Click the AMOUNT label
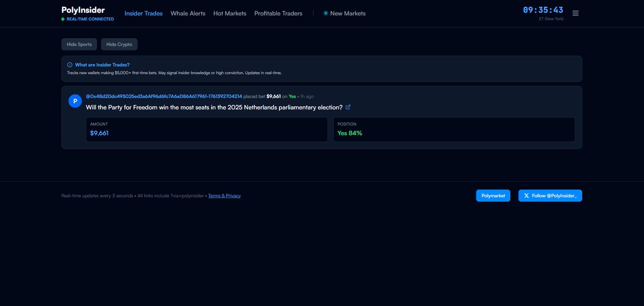The width and height of the screenshot is (644, 306). point(99,124)
